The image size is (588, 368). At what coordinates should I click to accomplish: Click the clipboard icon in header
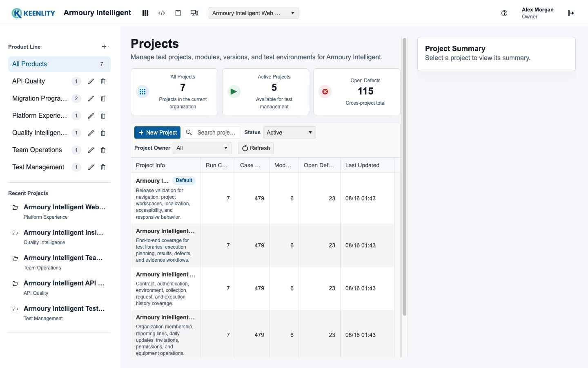pyautogui.click(x=178, y=13)
